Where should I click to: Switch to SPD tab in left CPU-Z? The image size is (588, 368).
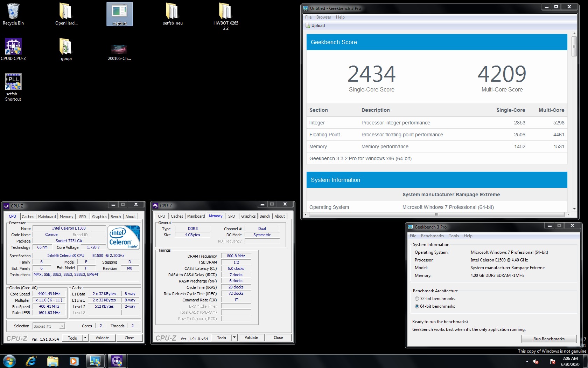coord(83,217)
